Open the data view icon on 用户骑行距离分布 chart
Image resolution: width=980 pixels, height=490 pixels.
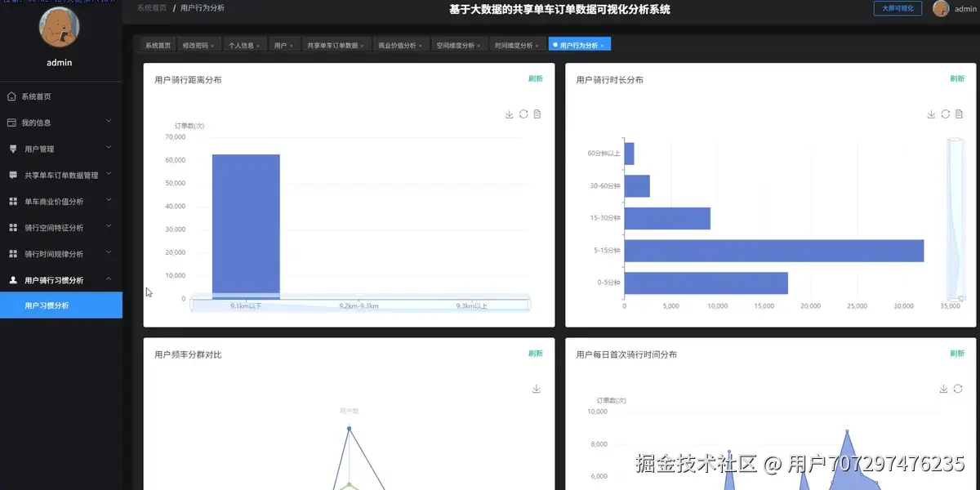pos(537,114)
